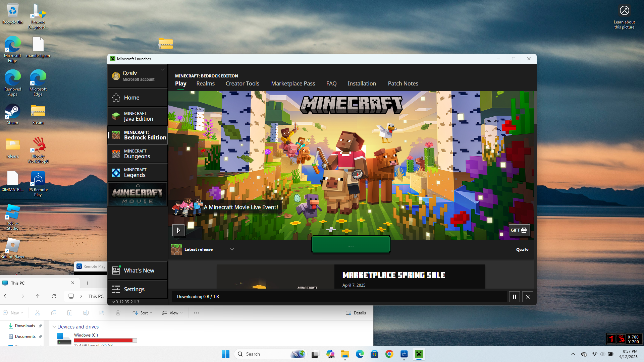Select the Roblox Player desktop shortcut
This screenshot has height=362, width=644.
[x=13, y=248]
